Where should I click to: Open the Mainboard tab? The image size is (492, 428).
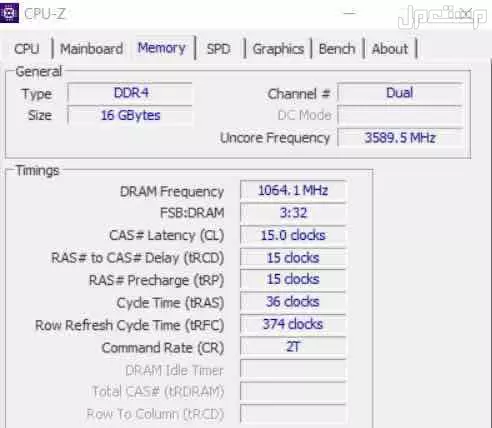point(91,49)
